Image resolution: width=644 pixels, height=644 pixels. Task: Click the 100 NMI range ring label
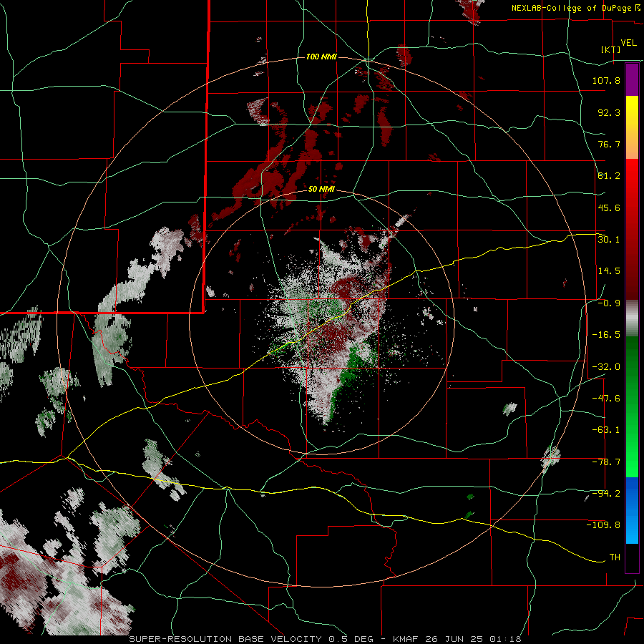[321, 57]
